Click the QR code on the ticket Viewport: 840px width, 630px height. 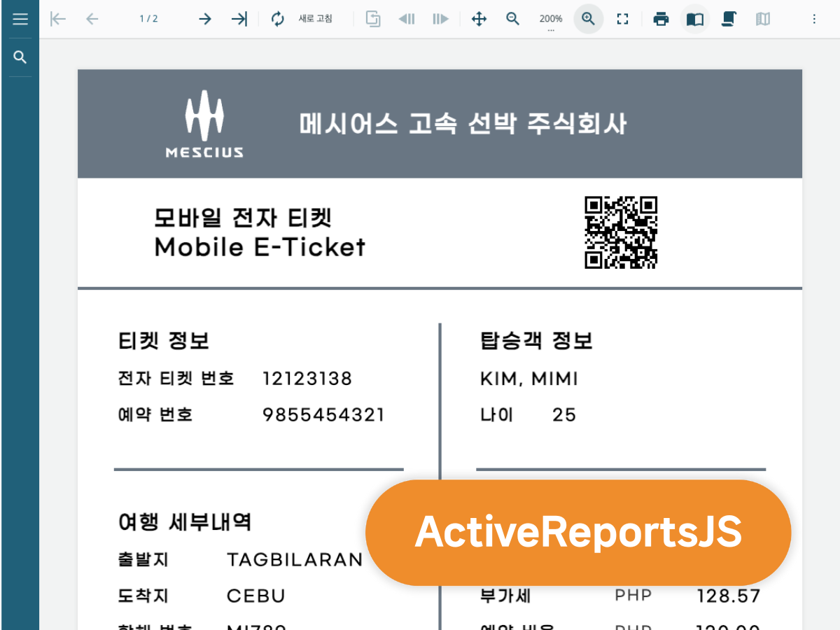pos(621,232)
